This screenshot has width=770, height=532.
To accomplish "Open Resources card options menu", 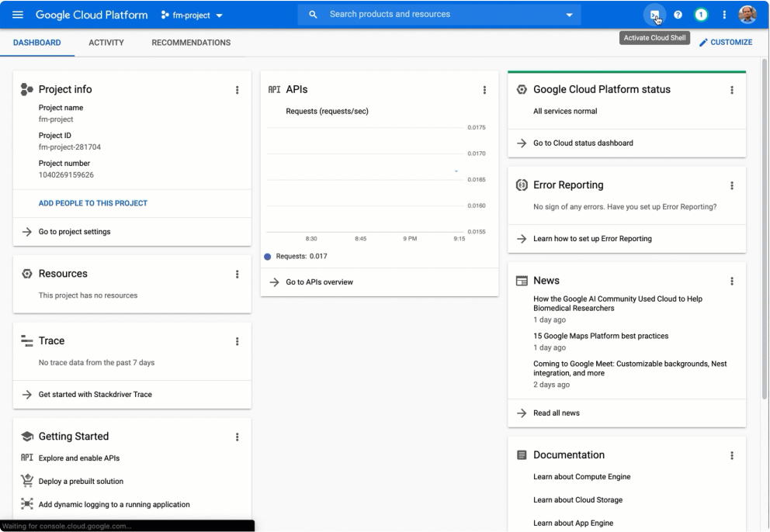I will [238, 275].
